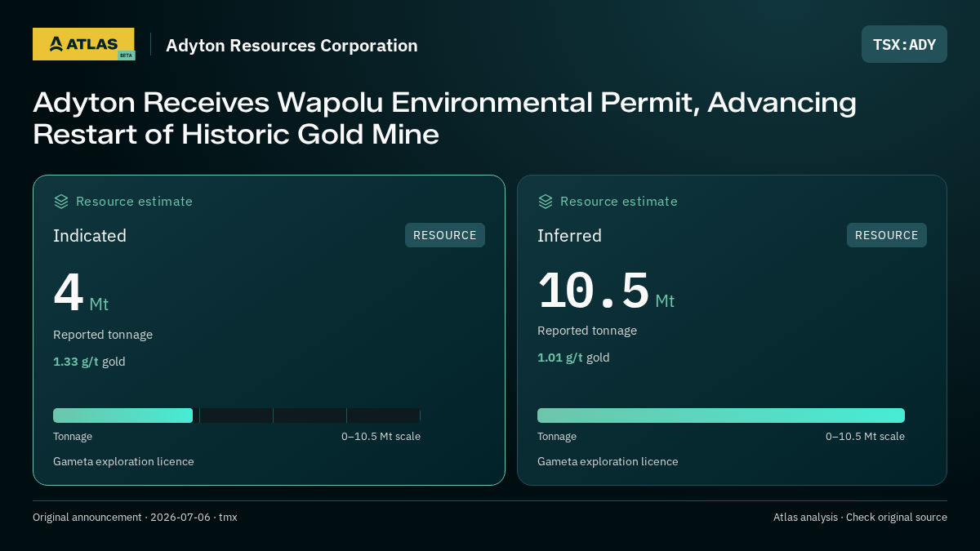Click the layers icon in the Indicated card
The width and height of the screenshot is (980, 551).
[x=61, y=202]
